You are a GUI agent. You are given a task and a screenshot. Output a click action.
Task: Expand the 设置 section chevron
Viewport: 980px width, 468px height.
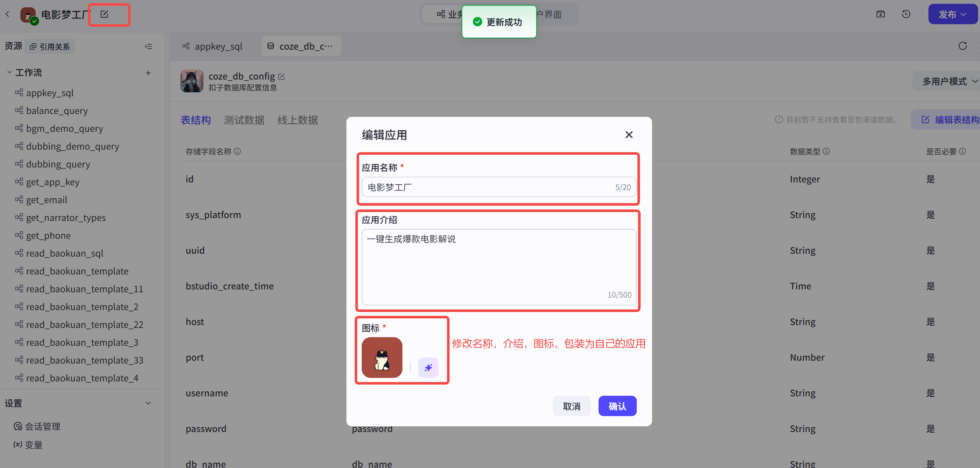(x=148, y=403)
